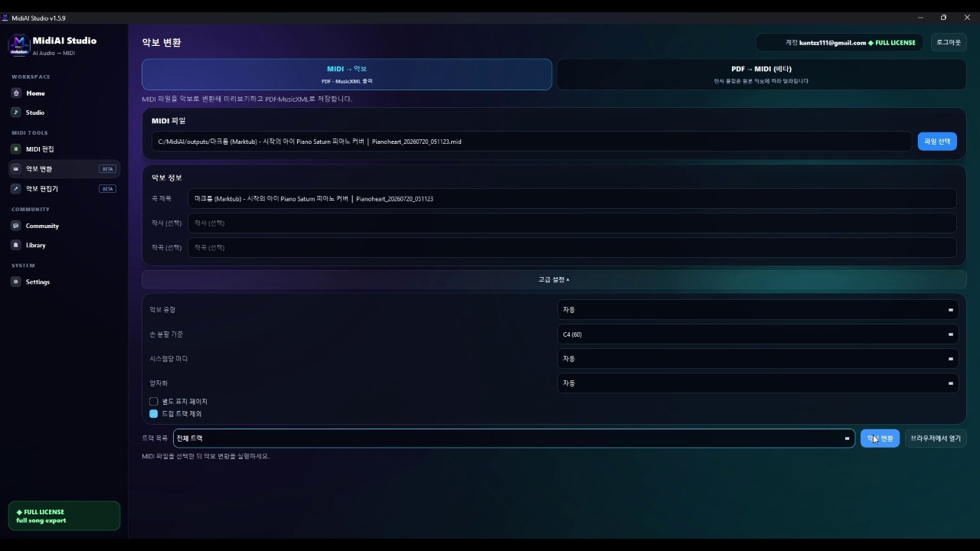Open Library via its sidebar icon
980x551 pixels.
coord(16,245)
